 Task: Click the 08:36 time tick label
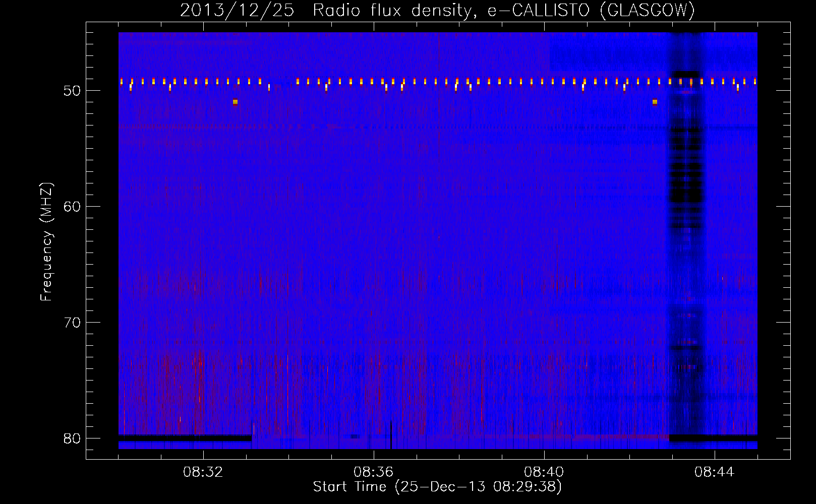click(x=373, y=472)
